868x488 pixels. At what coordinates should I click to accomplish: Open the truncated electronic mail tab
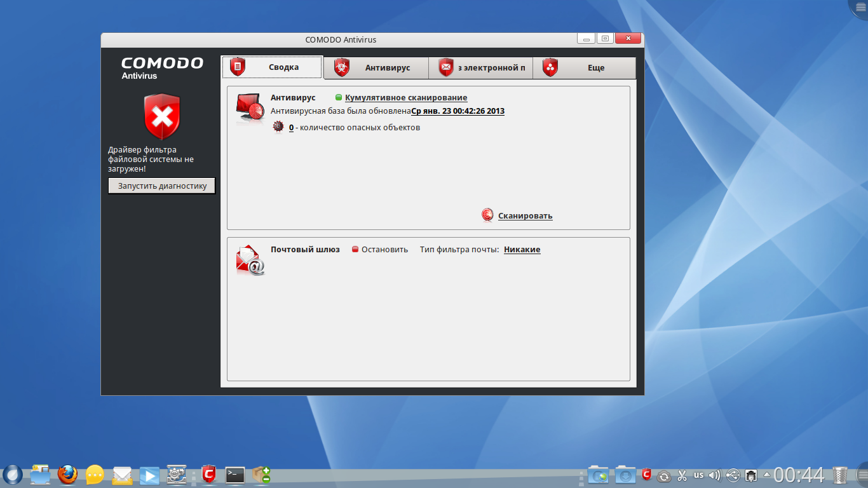point(480,67)
